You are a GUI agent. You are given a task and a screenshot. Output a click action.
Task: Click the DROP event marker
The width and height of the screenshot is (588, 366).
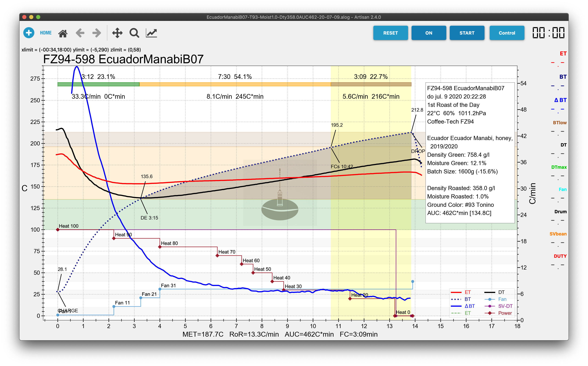pos(418,151)
